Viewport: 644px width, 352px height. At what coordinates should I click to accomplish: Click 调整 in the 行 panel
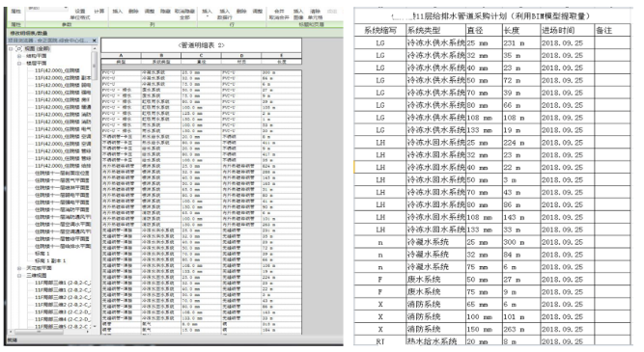coord(257,11)
